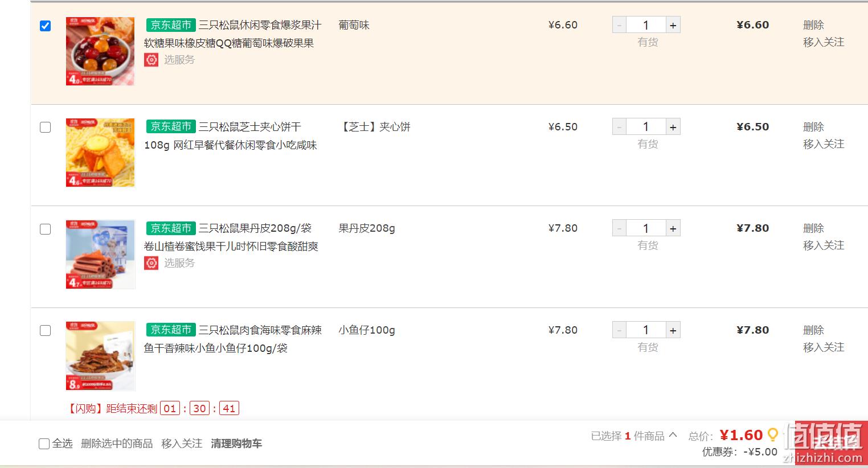
Task: Delete the 葡萄味 gummy item from cart
Action: coord(813,25)
